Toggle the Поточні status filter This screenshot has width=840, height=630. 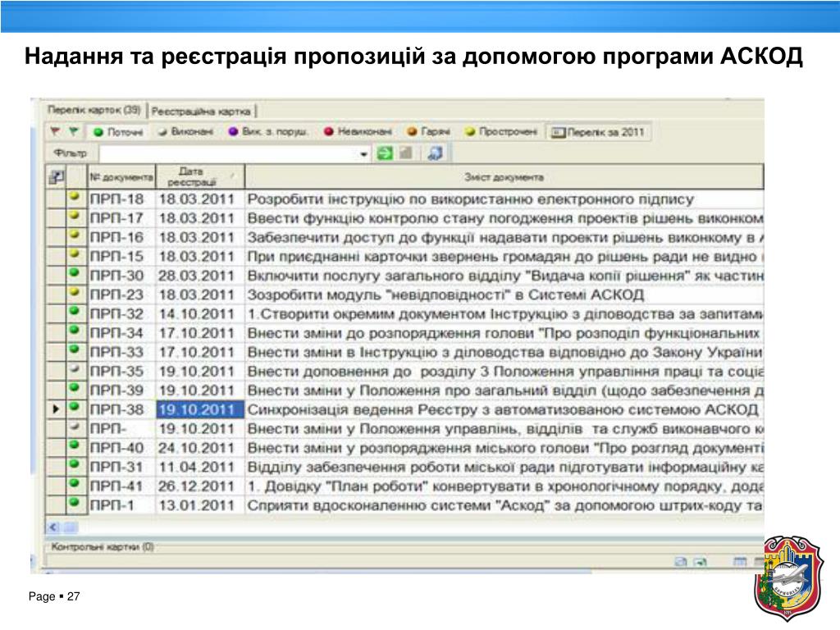coord(118,132)
